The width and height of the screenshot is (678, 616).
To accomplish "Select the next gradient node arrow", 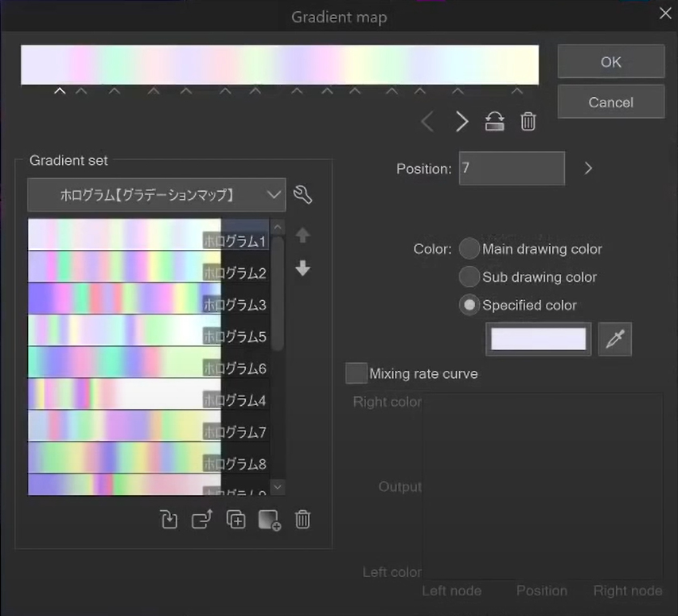I will point(462,122).
